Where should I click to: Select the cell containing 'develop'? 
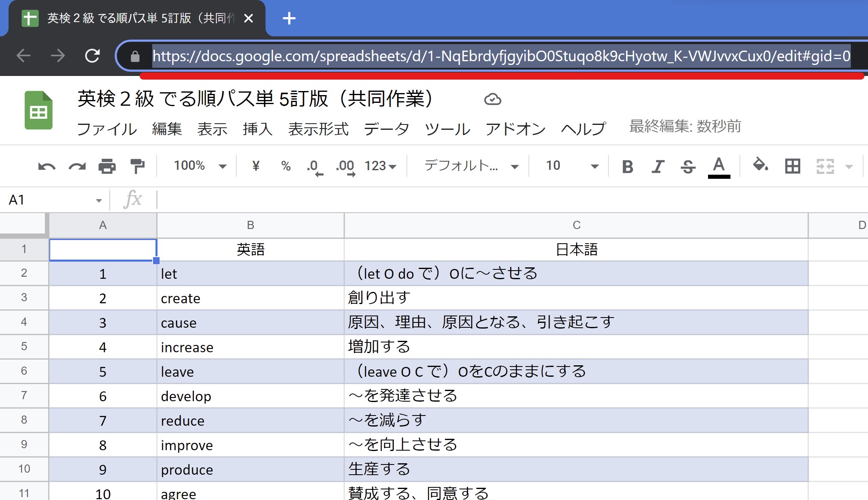251,396
